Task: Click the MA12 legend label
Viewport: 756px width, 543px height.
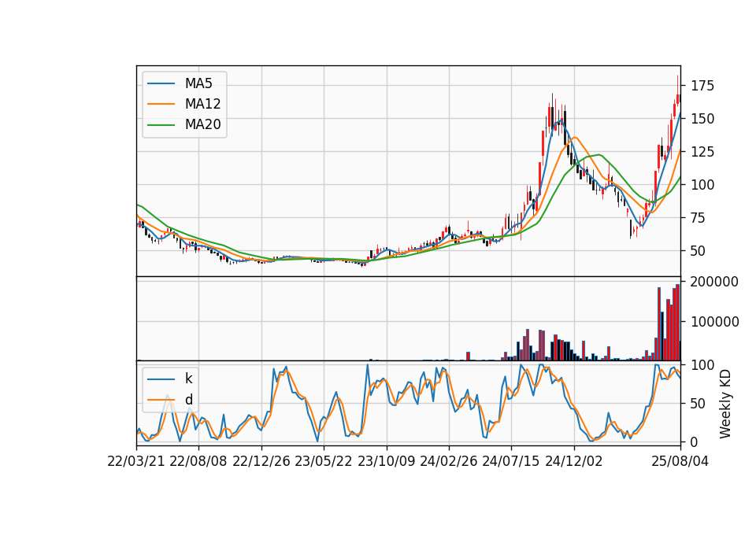Action: point(202,104)
